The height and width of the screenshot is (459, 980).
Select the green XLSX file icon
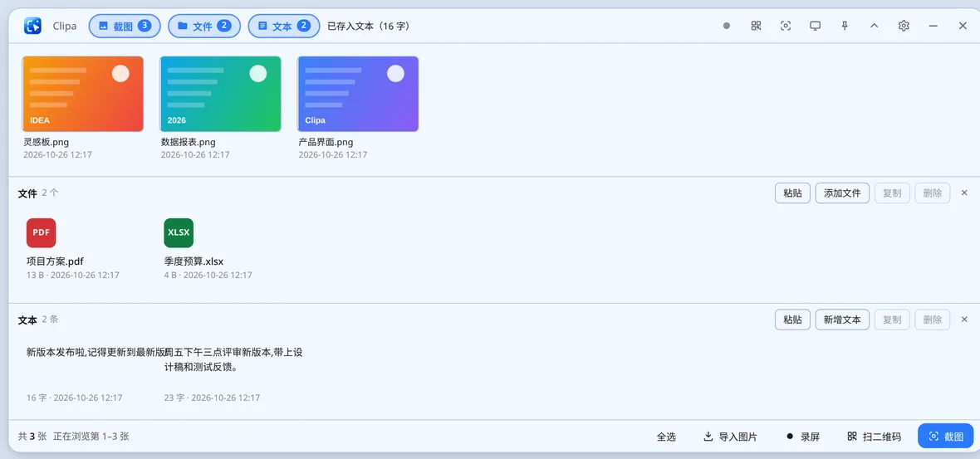pos(179,233)
